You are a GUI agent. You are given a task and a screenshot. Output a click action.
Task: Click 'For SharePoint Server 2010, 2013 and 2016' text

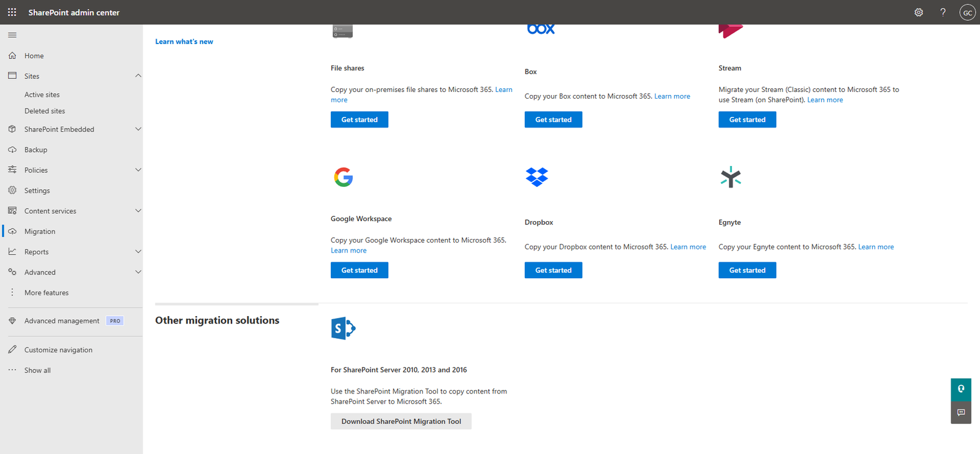pyautogui.click(x=399, y=370)
